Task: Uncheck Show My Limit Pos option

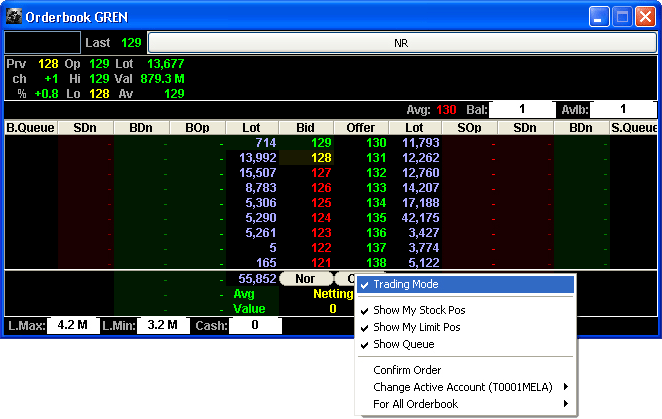Action: 465,327
